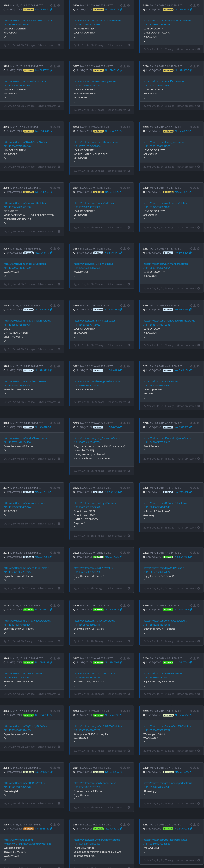Click the yellow ID dec95b badge on post 3298
This screenshot has height=868, width=204.
29,70
